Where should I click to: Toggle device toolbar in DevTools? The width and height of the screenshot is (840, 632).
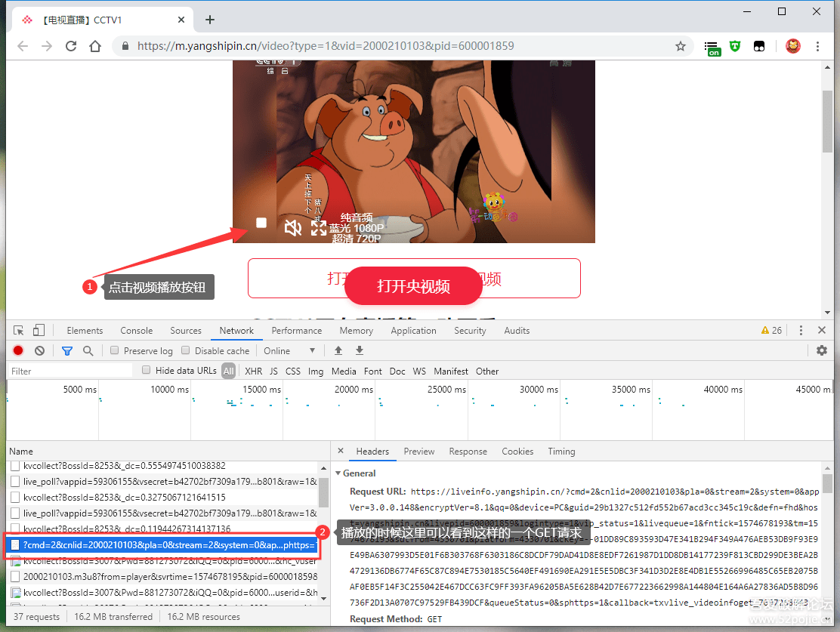tap(39, 331)
